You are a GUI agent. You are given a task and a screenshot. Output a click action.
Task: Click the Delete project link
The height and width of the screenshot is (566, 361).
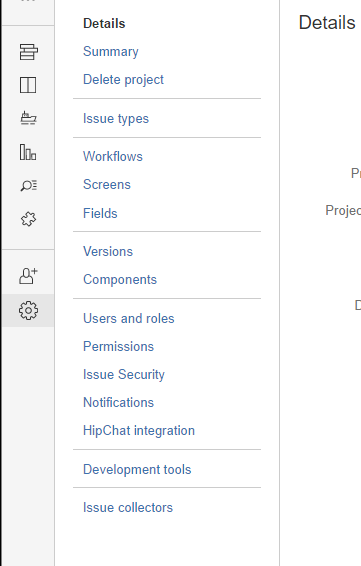click(123, 80)
